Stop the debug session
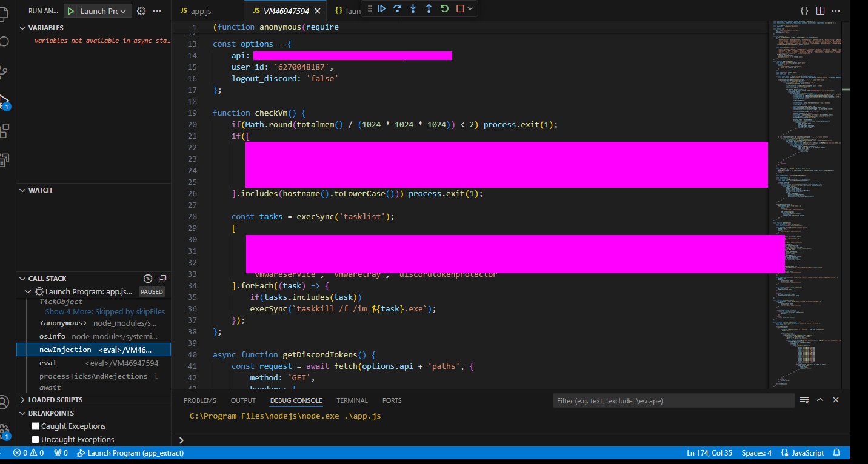 click(x=460, y=8)
